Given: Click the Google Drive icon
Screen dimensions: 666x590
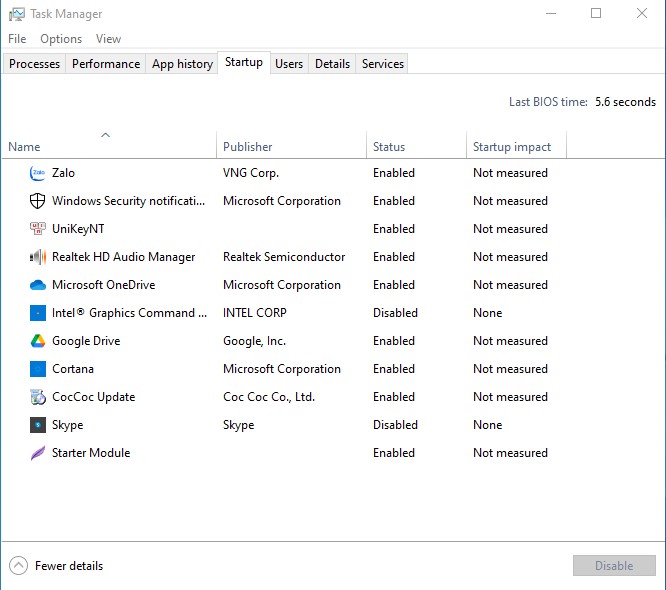Looking at the screenshot, I should [x=38, y=341].
